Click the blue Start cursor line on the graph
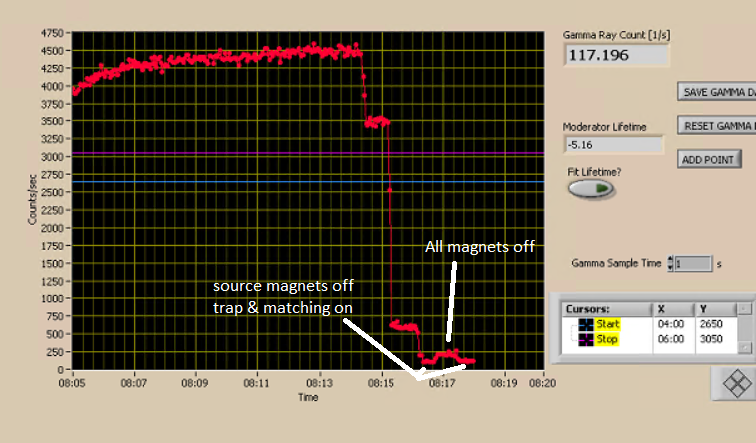 tap(308, 182)
